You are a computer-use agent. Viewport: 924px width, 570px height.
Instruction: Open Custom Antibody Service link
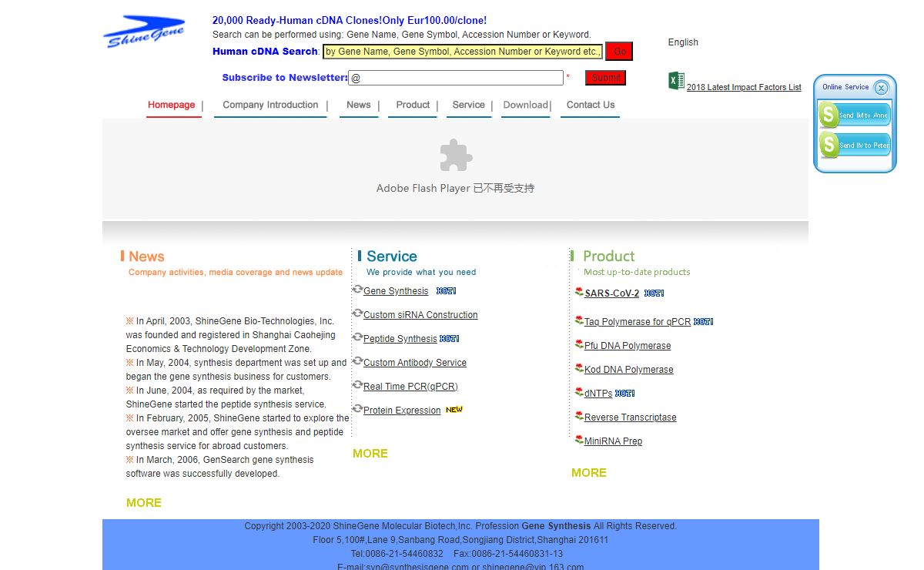pos(415,363)
